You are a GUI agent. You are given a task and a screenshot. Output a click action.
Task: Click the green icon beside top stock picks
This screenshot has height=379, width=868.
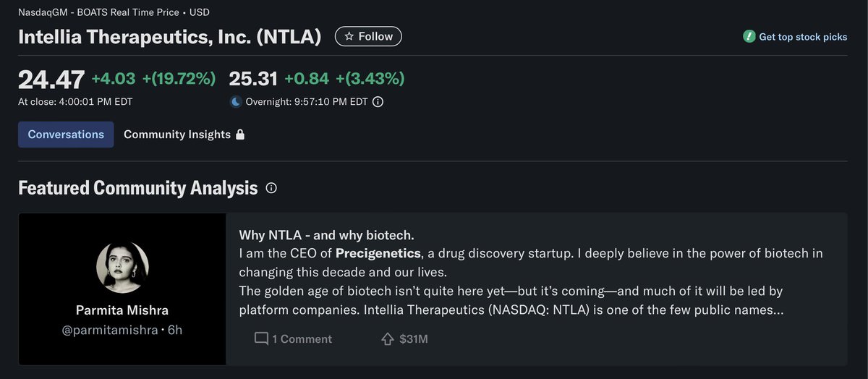pyautogui.click(x=749, y=36)
